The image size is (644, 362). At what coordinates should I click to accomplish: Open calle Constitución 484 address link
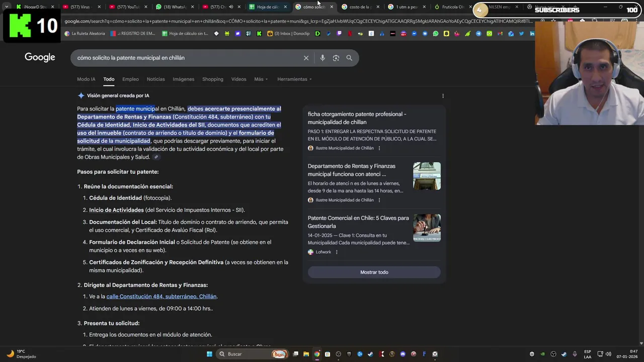click(162, 297)
